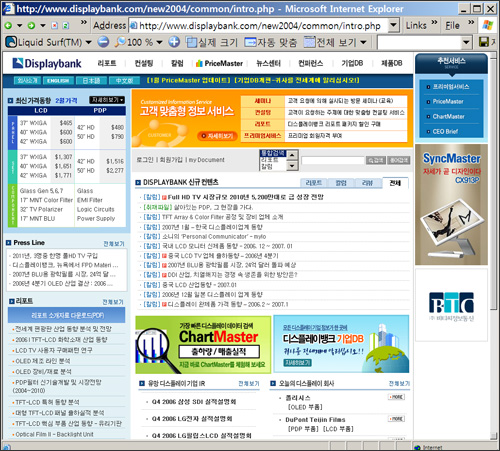Click the 日本語 language button

pyautogui.click(x=91, y=81)
